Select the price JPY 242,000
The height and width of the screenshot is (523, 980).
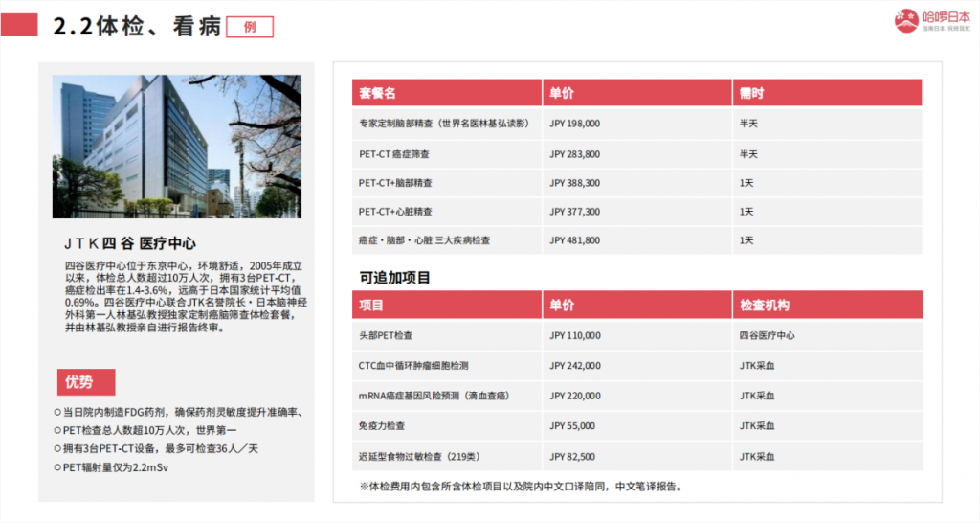point(575,365)
